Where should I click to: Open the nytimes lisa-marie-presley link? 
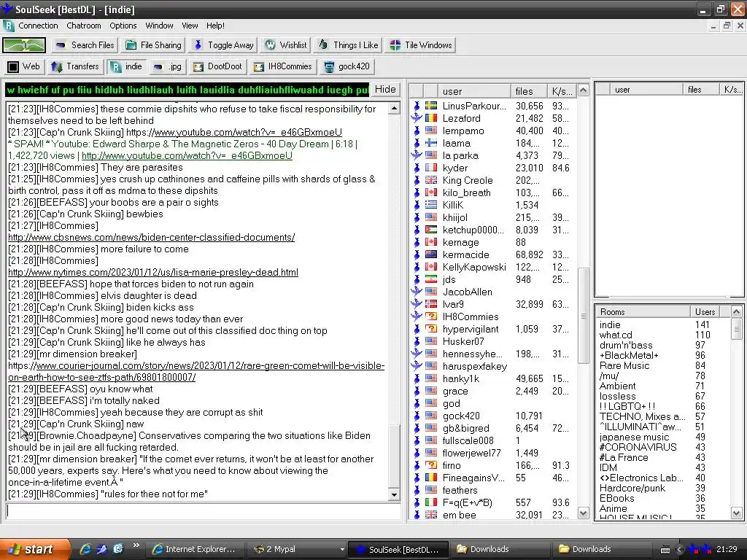tap(153, 273)
